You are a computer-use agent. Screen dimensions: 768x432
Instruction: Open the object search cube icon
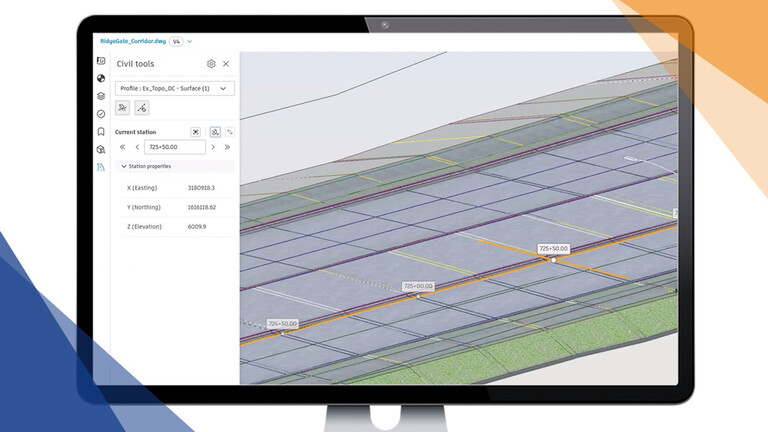[101, 149]
